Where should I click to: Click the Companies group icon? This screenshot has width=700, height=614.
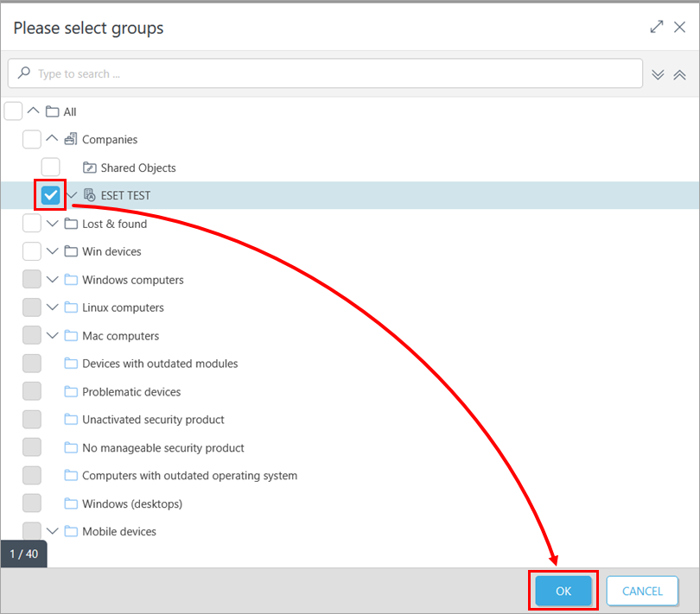click(x=71, y=140)
